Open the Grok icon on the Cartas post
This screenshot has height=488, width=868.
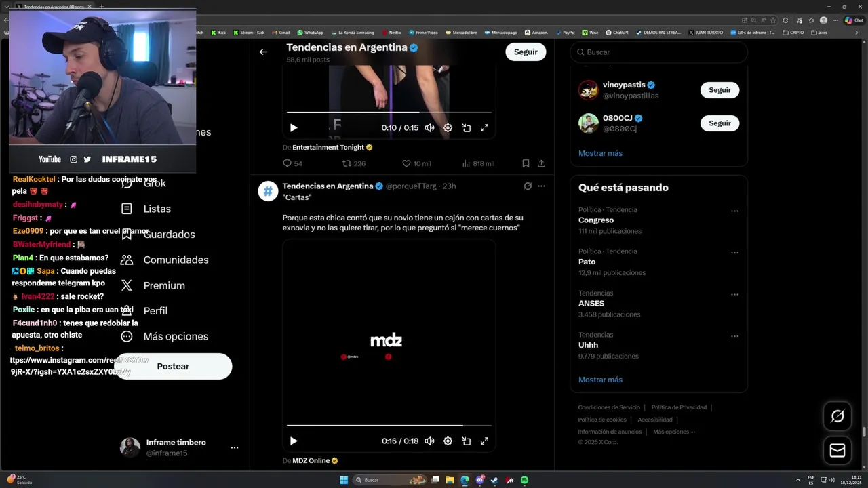[528, 186]
